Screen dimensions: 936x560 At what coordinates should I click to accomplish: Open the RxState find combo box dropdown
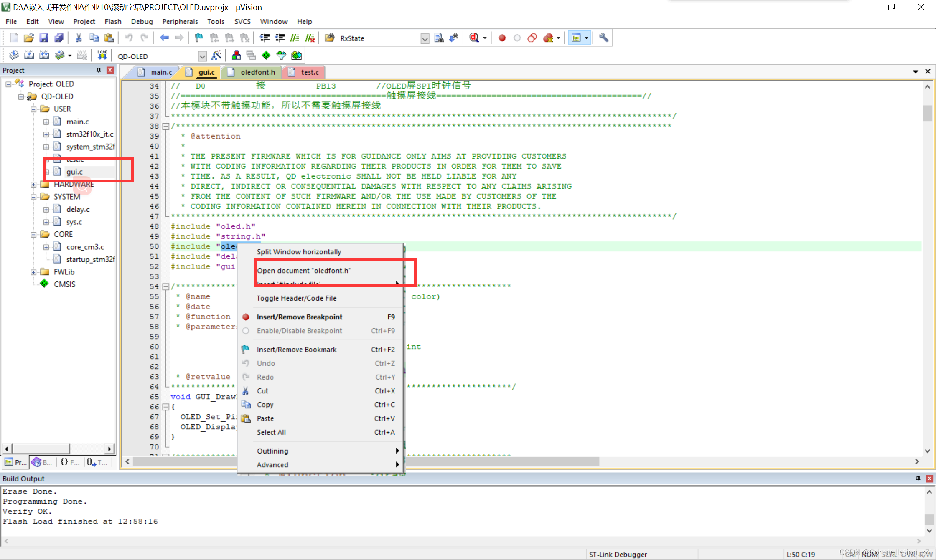[x=425, y=39]
